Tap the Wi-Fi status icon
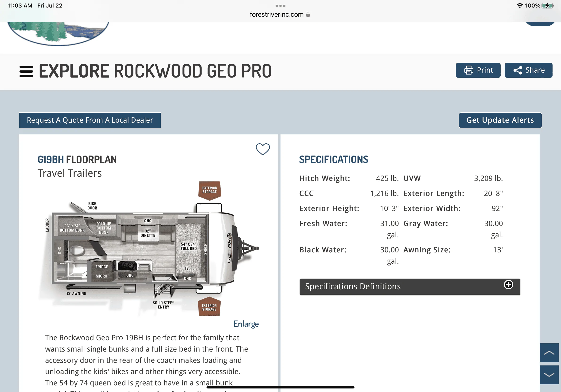This screenshot has height=392, width=561. tap(520, 5)
